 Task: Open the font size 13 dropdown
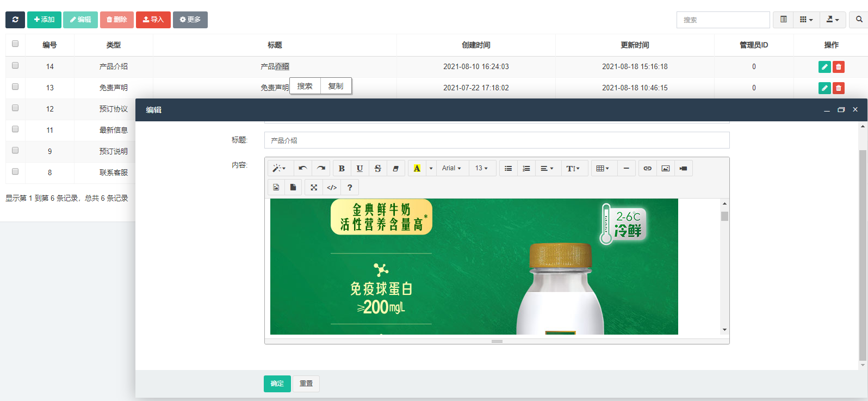[x=481, y=169]
